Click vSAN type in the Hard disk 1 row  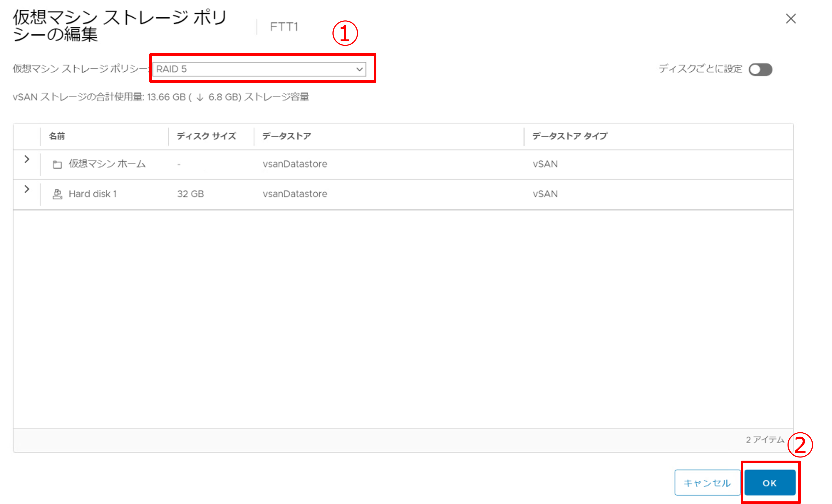click(x=545, y=194)
